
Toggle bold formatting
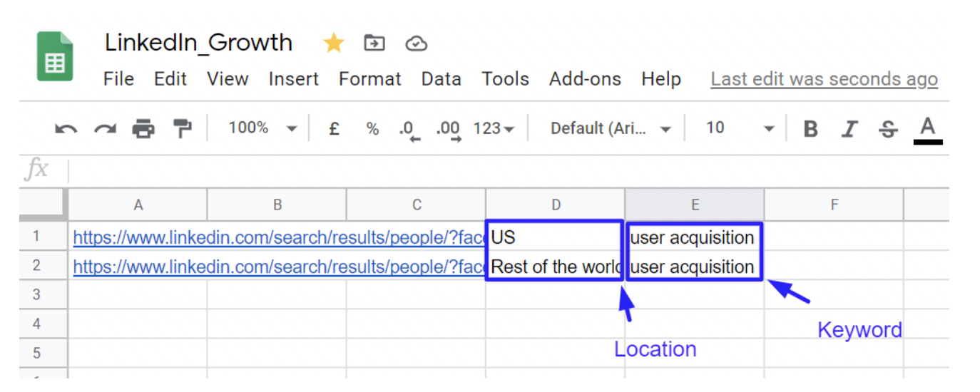coord(810,129)
